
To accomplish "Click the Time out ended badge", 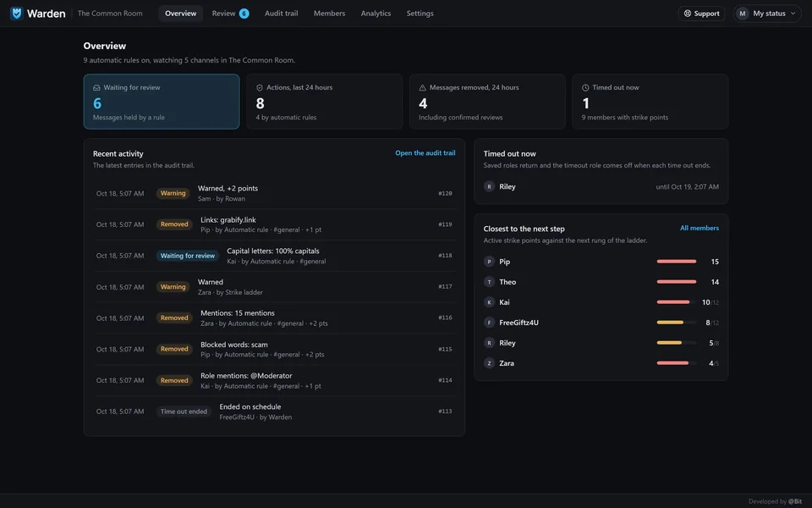I will click(184, 411).
